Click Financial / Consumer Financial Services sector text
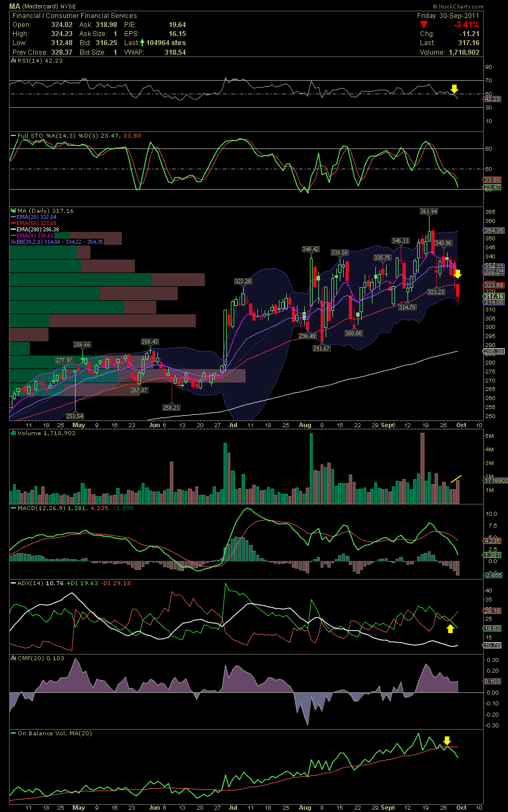This screenshot has height=812, width=508. click(x=75, y=16)
